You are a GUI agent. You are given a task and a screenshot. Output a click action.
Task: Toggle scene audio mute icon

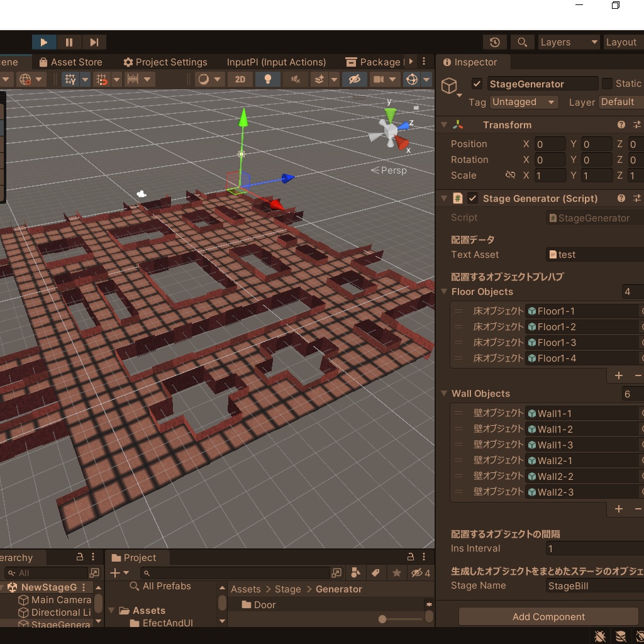point(295,79)
